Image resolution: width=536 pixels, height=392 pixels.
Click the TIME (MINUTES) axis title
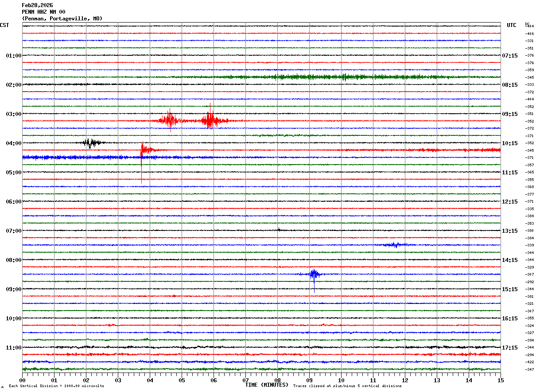click(267, 385)
